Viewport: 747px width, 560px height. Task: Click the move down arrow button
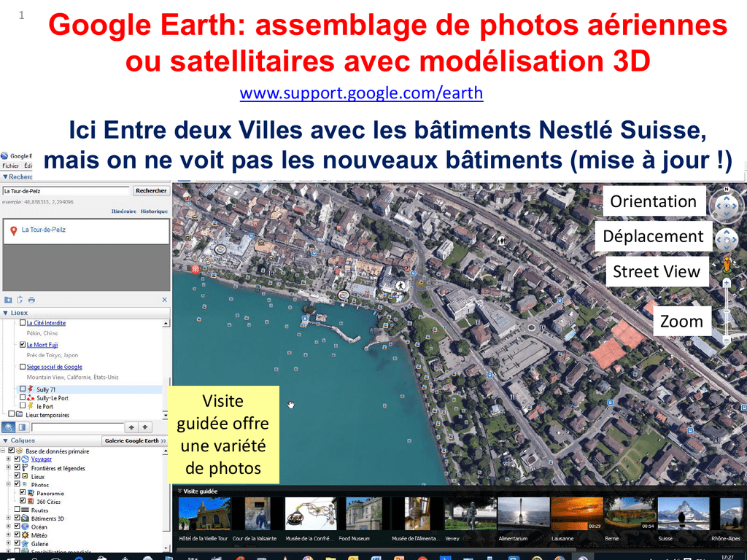[x=145, y=427]
